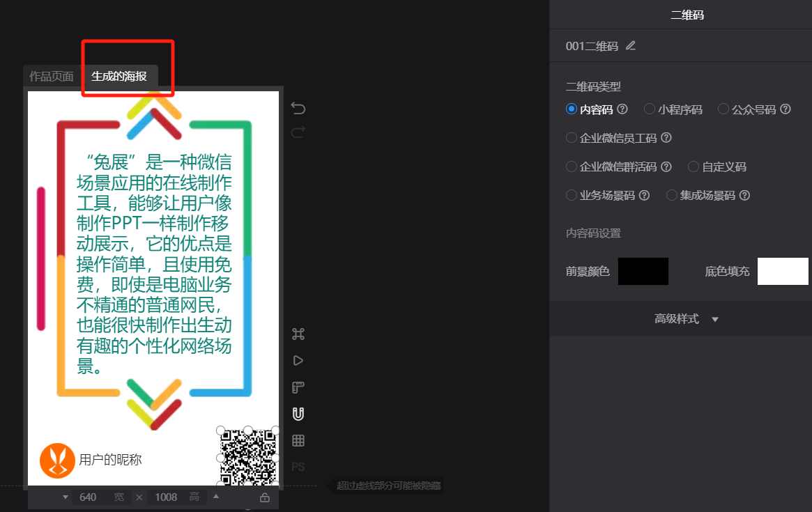Click the green poster paragraph text
812x512 pixels.
tap(154, 264)
